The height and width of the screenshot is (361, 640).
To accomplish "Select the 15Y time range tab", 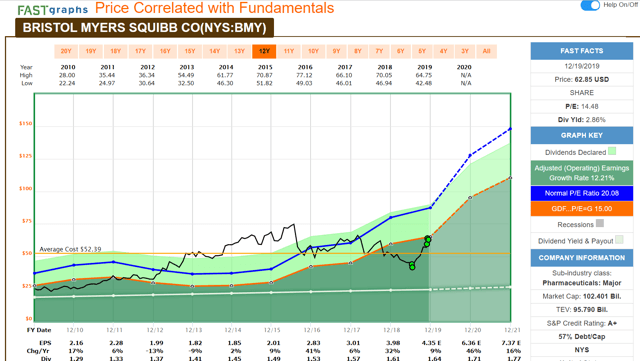I will (190, 51).
